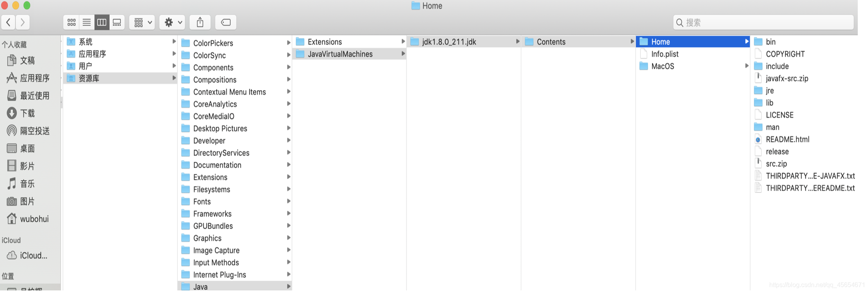Select the 用户 folder in the first column
The width and height of the screenshot is (868, 292).
(x=120, y=66)
